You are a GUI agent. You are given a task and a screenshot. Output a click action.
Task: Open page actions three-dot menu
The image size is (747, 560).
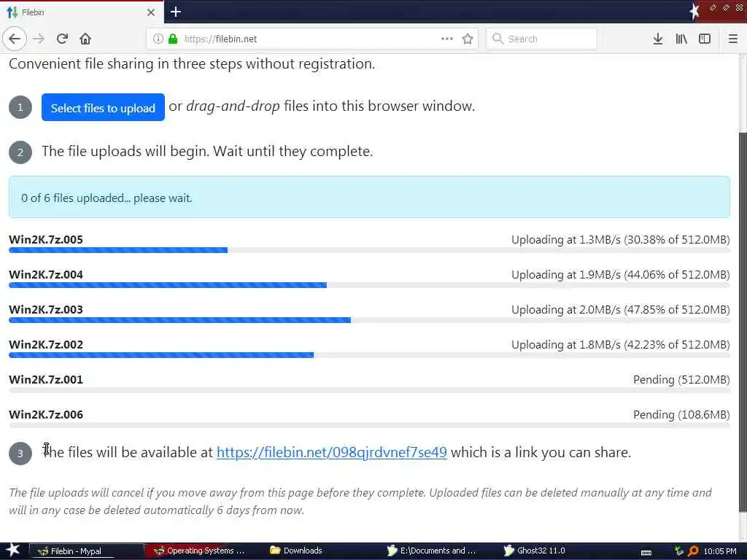447,39
